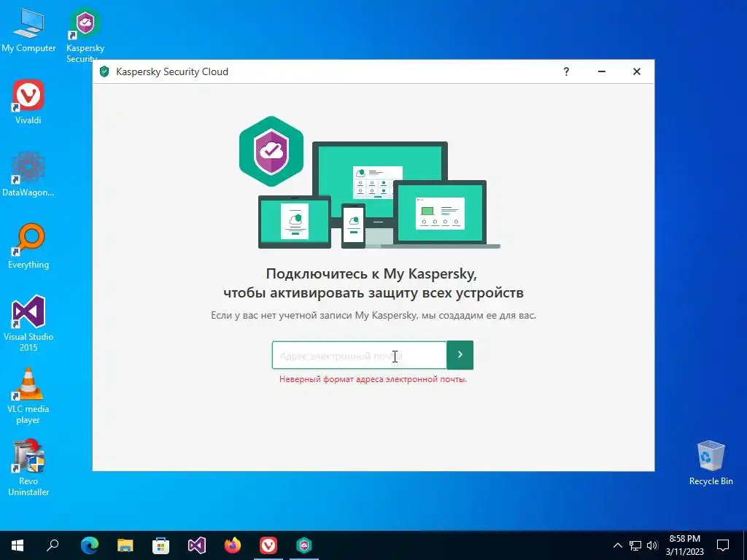Open File Explorer from the taskbar
The image size is (747, 560).
125,545
